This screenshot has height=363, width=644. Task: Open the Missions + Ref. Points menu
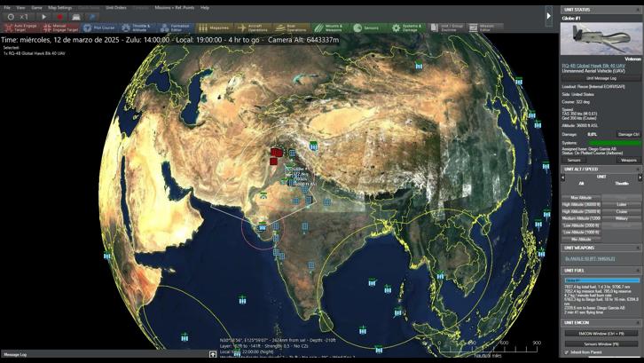coord(175,7)
